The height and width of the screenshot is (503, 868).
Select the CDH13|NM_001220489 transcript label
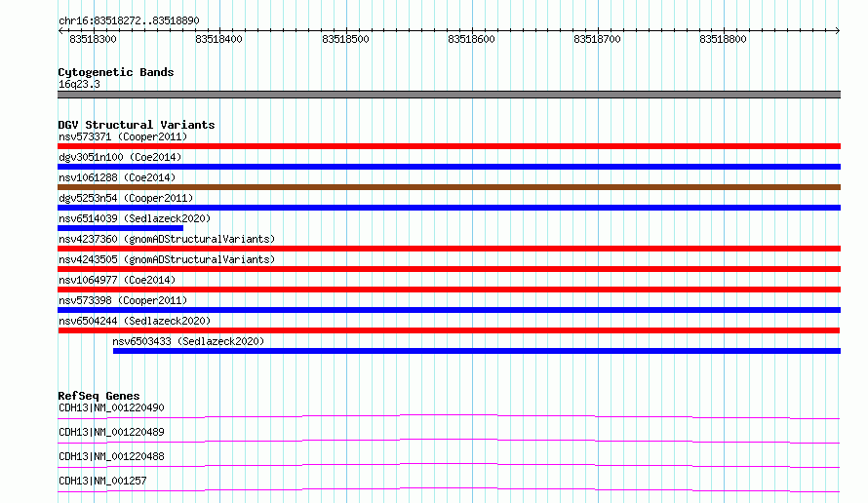tap(111, 432)
